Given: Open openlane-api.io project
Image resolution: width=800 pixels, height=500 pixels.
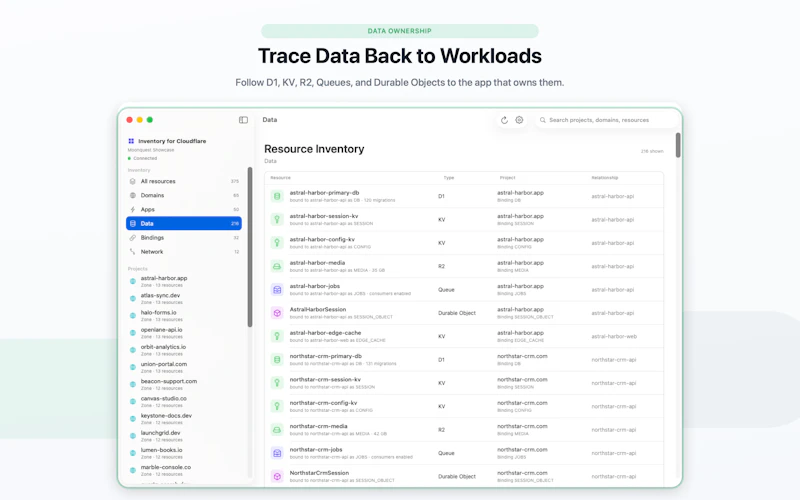Looking at the screenshot, I should [184, 333].
